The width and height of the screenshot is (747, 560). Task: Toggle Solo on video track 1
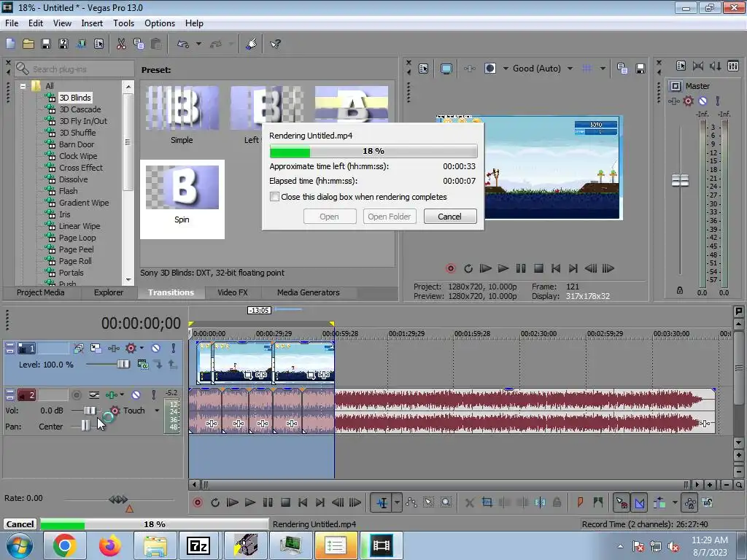click(174, 349)
